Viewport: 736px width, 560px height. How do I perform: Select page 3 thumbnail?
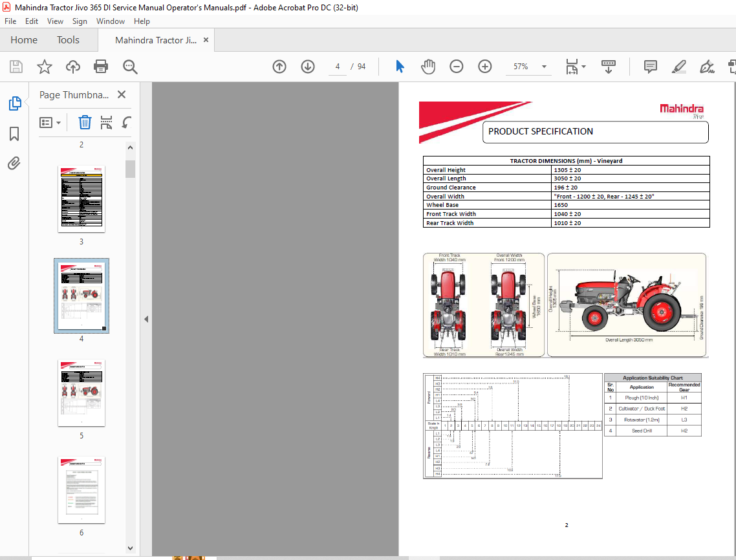[x=81, y=199]
